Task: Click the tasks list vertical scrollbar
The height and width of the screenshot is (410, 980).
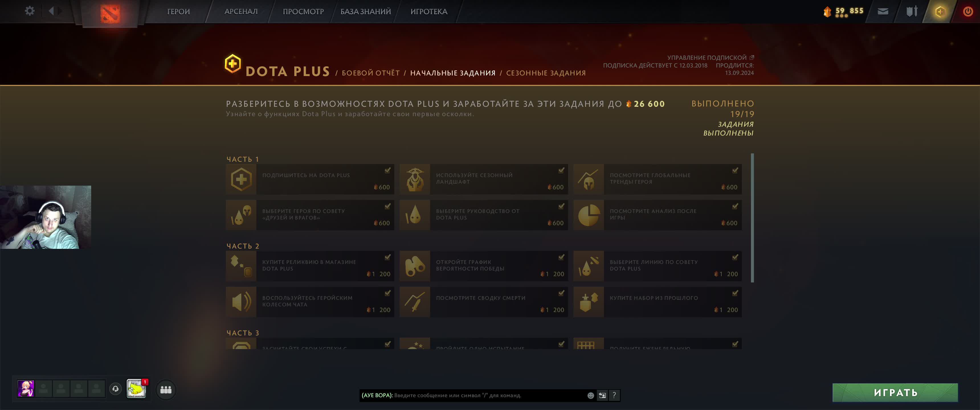Action: [x=752, y=218]
